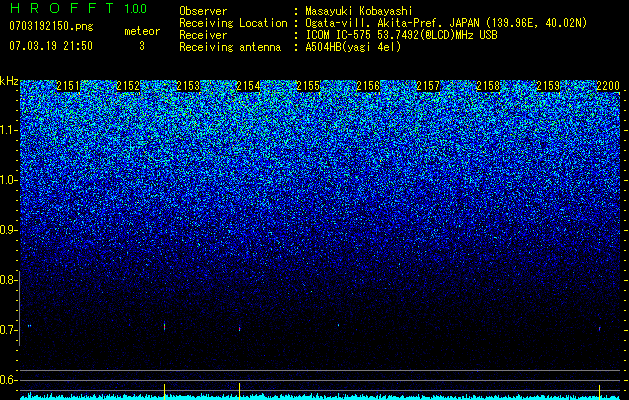Viewport: 629px width, 400px height.
Task: Click the 'Receiver' field label
Action: pos(203,35)
